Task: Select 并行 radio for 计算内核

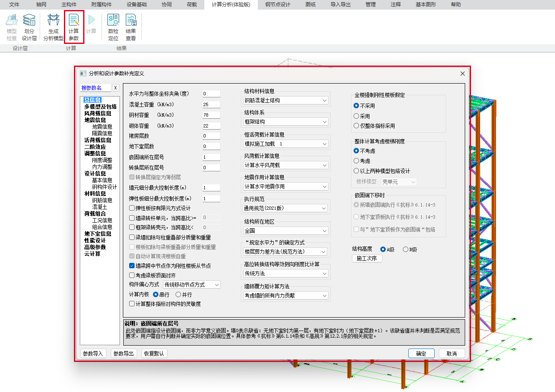Action: click(178, 295)
